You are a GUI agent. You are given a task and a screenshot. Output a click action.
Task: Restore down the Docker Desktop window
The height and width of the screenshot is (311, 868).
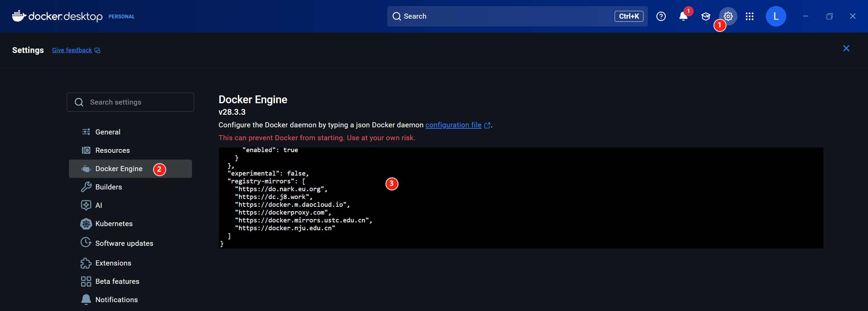coord(830,16)
